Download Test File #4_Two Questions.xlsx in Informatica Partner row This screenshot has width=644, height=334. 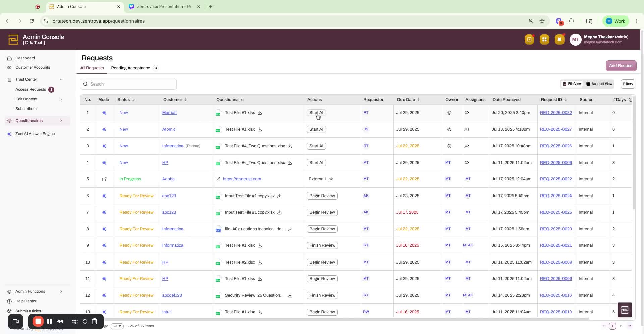[290, 146]
